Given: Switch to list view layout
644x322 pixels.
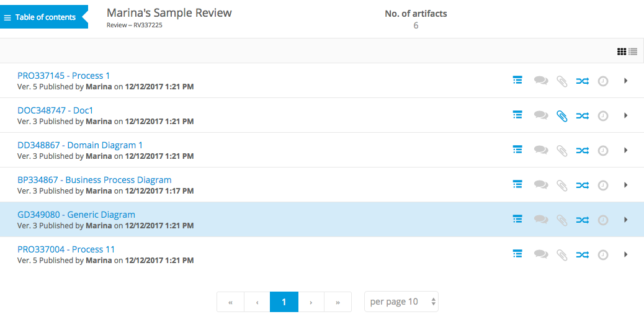Looking at the screenshot, I should (x=633, y=51).
